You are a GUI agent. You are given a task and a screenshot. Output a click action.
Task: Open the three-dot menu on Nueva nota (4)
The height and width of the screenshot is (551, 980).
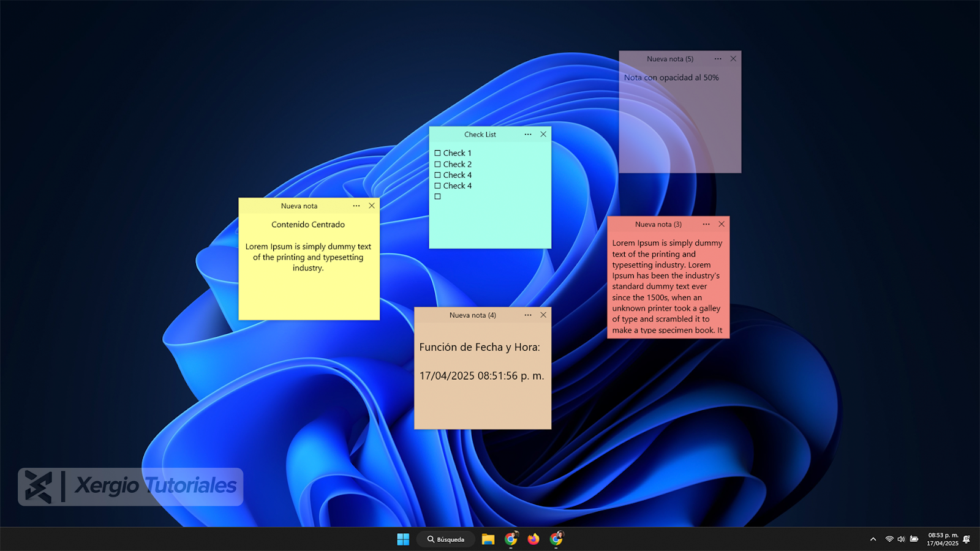[528, 315]
